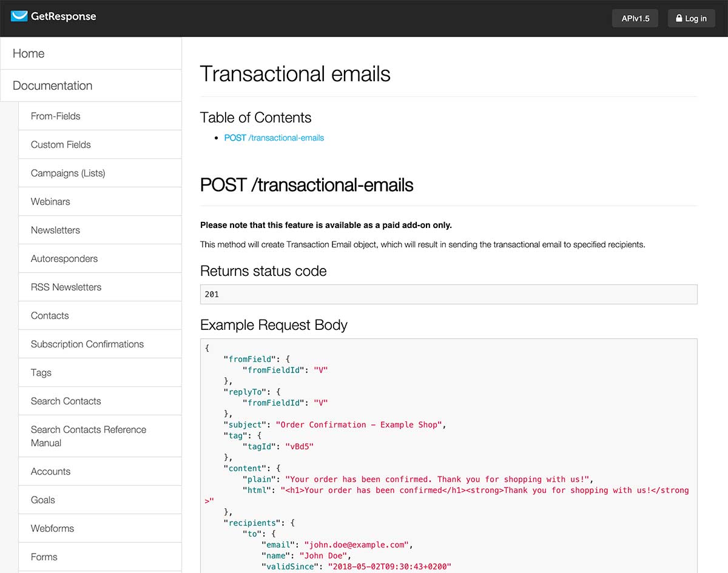728x573 pixels.
Task: Click the lock icon in Log in
Action: [679, 18]
